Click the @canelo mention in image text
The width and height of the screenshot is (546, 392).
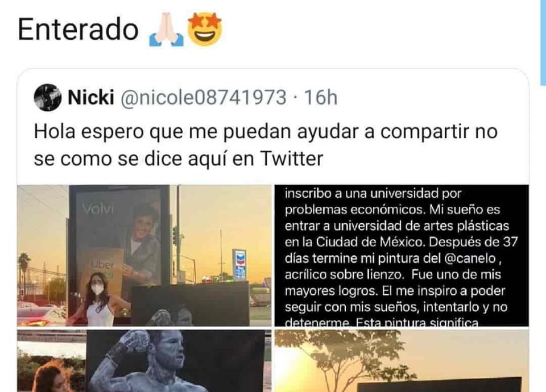(x=470, y=258)
